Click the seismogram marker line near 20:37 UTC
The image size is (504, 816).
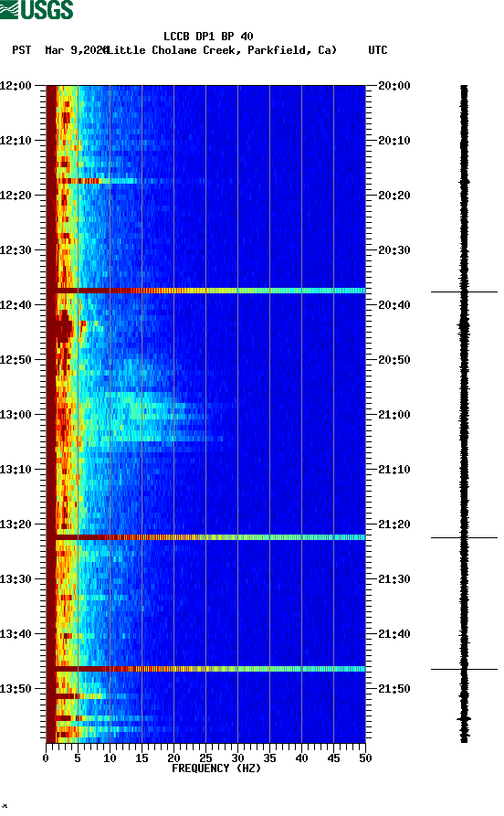click(464, 291)
